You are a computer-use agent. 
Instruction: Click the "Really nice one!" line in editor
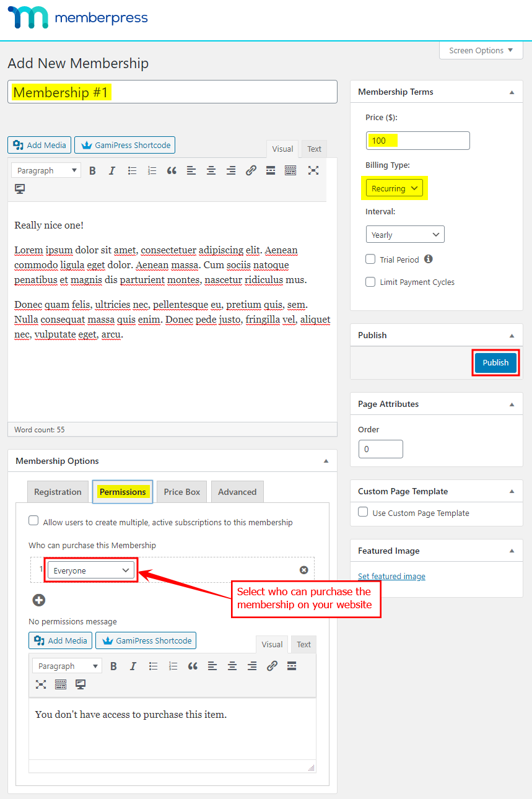coord(49,225)
